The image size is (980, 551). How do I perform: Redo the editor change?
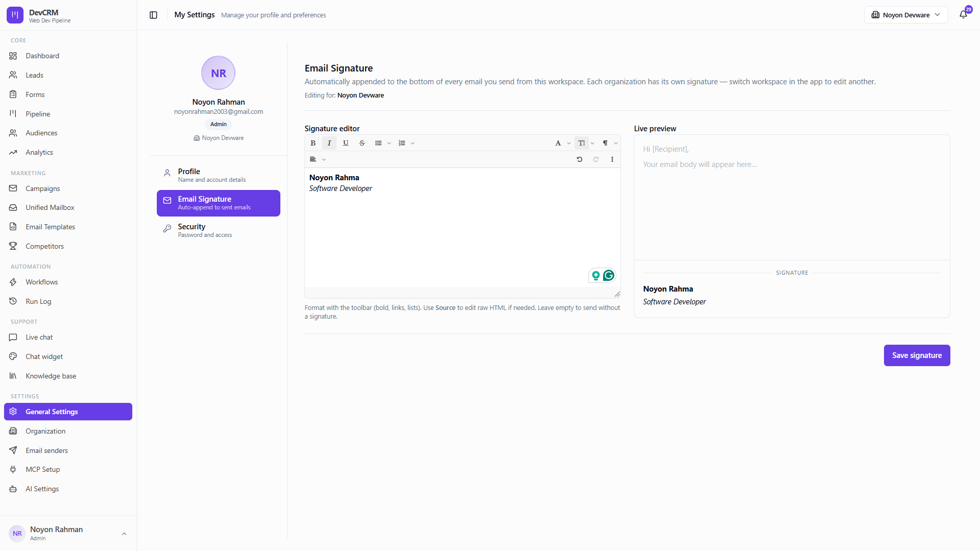click(596, 159)
